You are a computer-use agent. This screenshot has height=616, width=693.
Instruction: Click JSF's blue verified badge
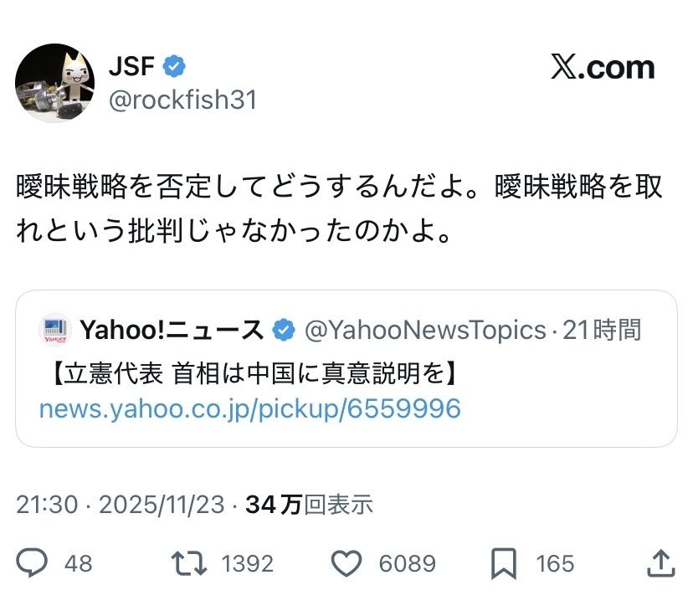174,66
